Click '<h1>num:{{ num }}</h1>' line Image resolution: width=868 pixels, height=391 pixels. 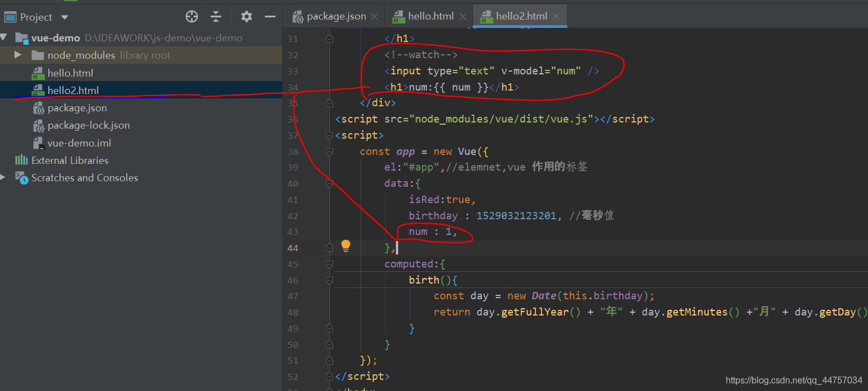[451, 87]
